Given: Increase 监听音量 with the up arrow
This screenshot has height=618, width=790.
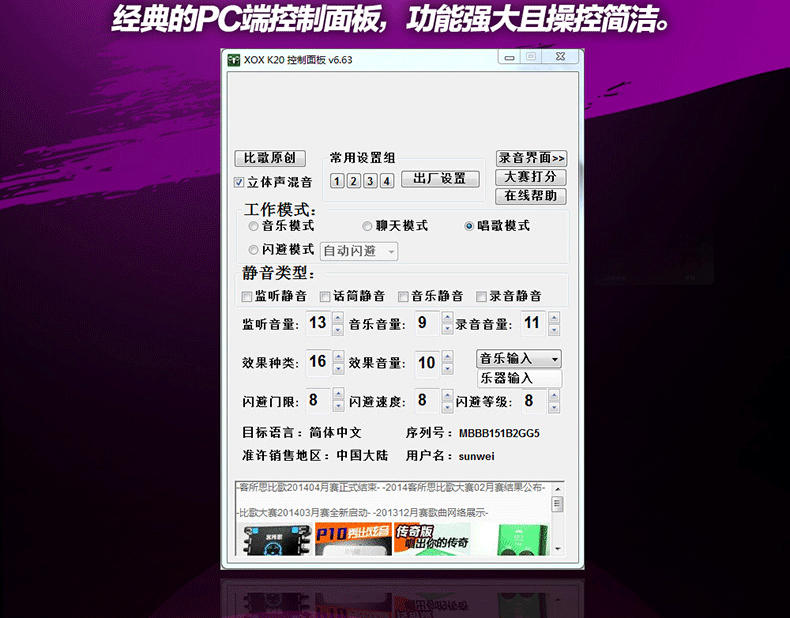Looking at the screenshot, I should [x=337, y=318].
